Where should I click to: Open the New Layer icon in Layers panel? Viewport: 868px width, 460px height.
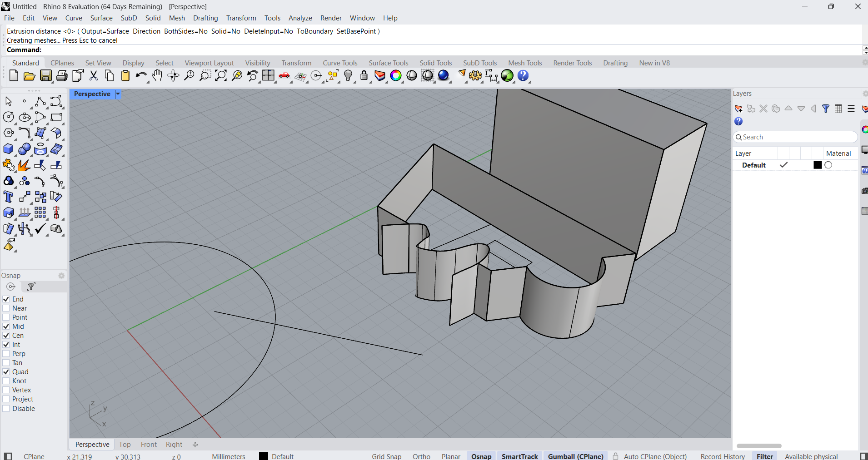point(738,109)
